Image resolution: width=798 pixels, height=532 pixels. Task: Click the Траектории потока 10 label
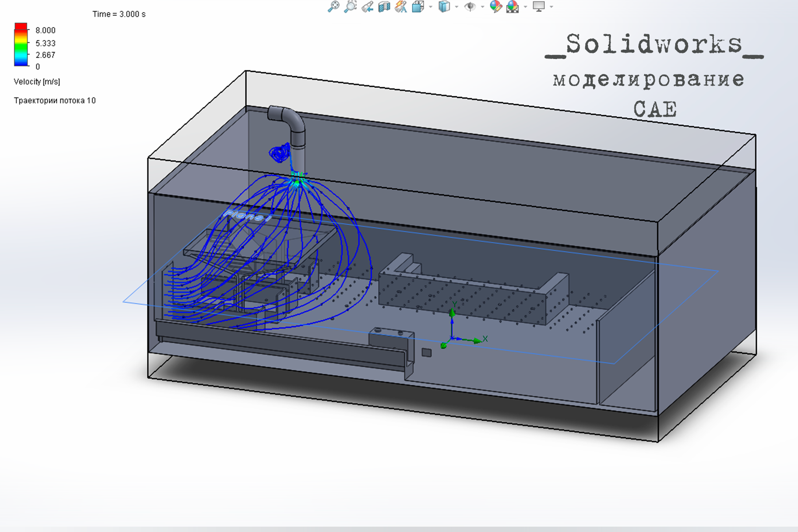[x=55, y=101]
